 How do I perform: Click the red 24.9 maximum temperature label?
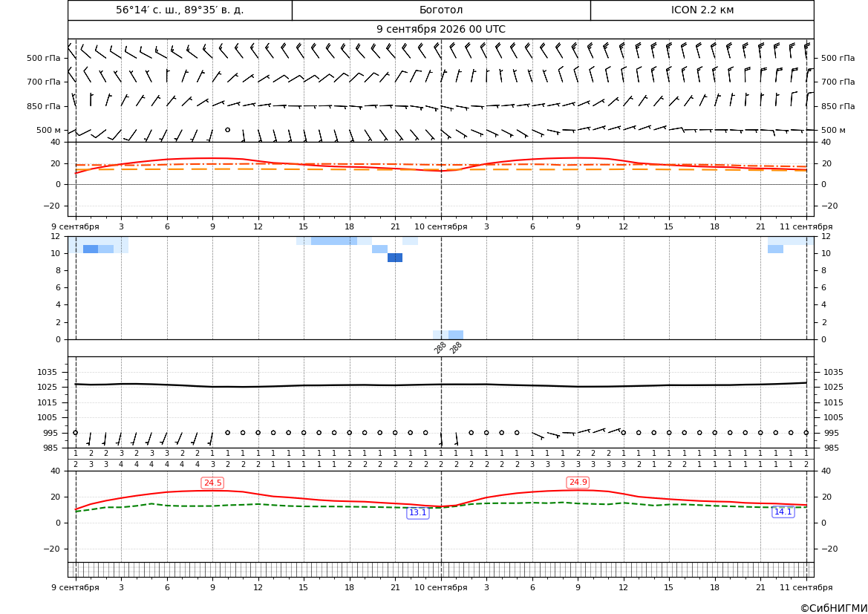click(x=578, y=483)
